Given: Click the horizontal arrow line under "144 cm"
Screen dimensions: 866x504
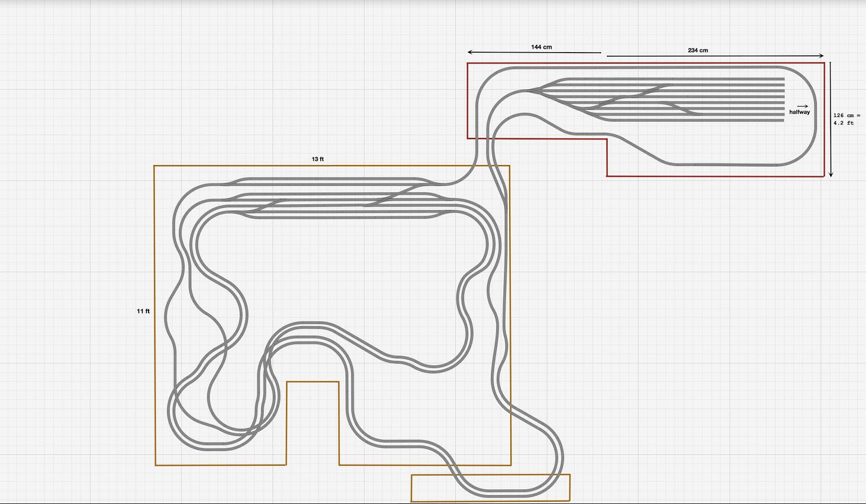Looking at the screenshot, I should pyautogui.click(x=533, y=53).
